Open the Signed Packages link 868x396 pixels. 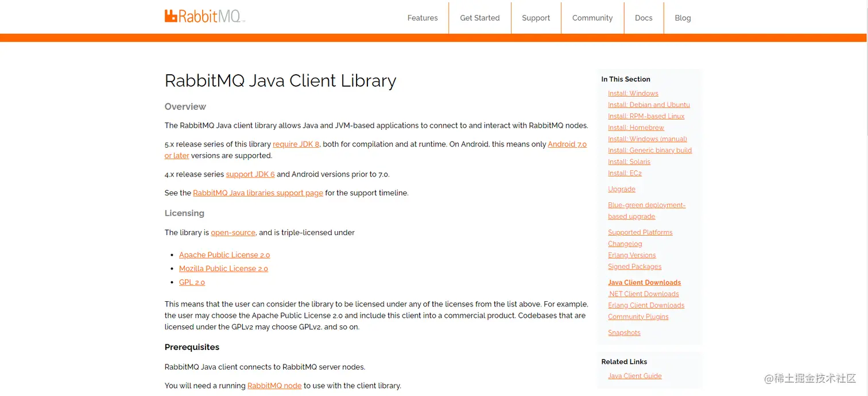(x=634, y=267)
